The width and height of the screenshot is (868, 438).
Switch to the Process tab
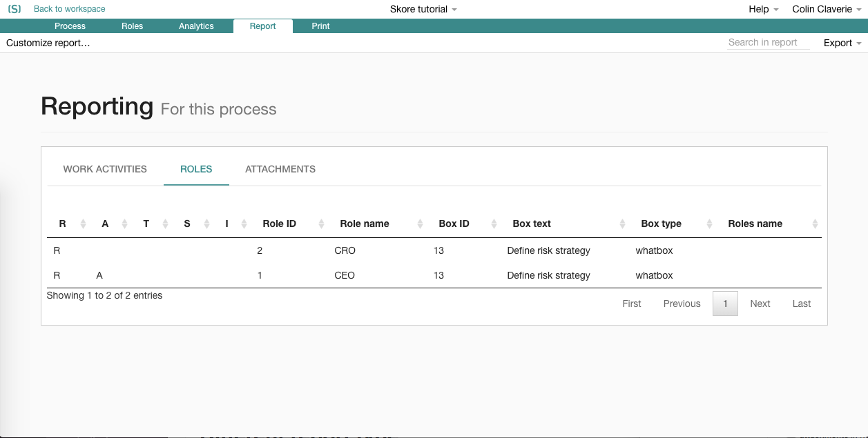point(70,26)
